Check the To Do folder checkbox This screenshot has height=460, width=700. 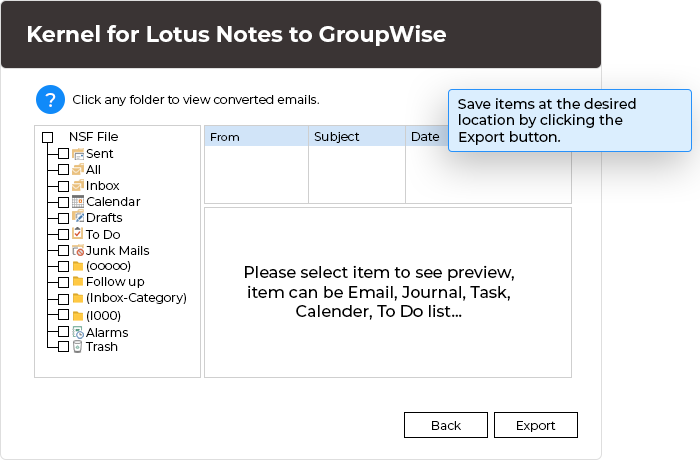[63, 234]
